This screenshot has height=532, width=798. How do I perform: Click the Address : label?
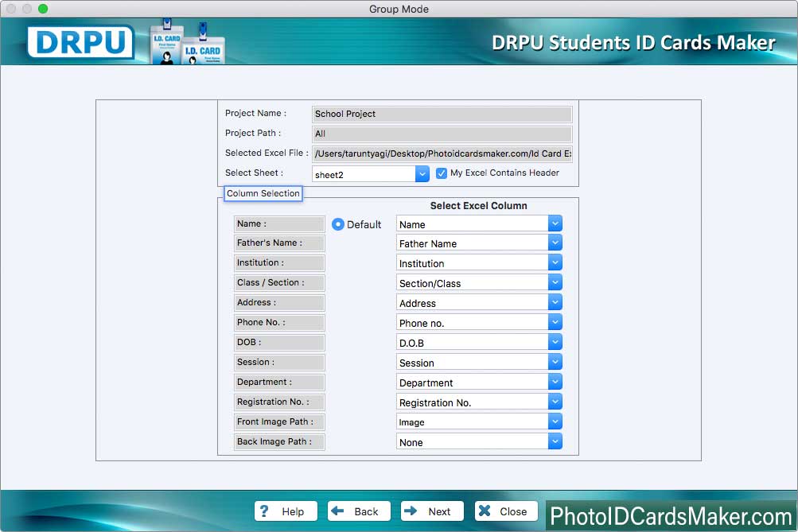(x=279, y=303)
